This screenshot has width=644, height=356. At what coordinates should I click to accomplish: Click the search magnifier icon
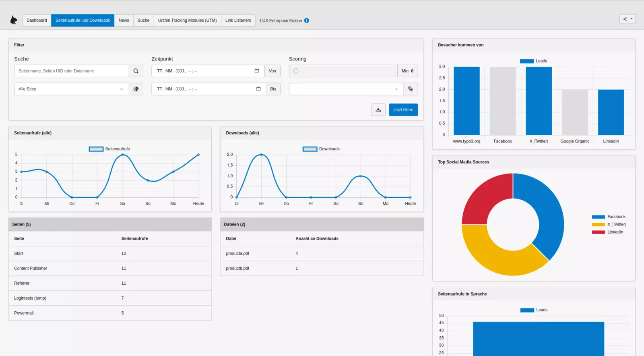(x=136, y=71)
